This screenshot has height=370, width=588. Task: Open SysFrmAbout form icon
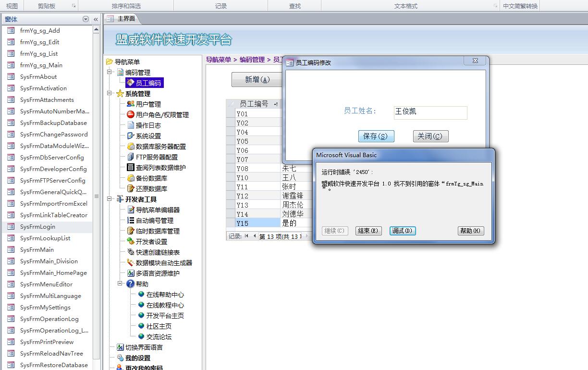[x=11, y=76]
